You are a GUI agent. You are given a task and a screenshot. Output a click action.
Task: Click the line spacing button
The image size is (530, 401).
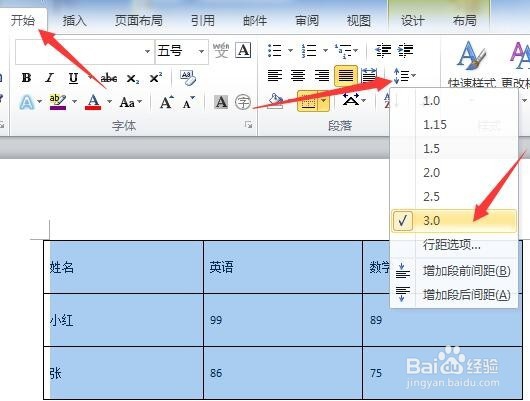(x=404, y=75)
